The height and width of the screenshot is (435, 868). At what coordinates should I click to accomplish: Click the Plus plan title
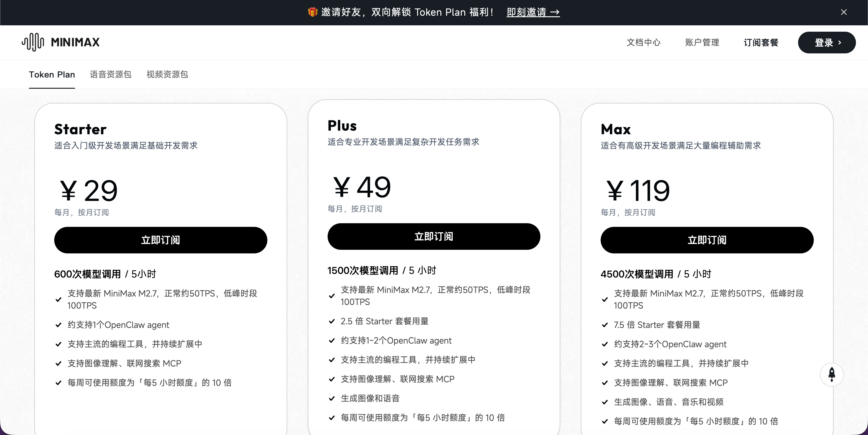coord(342,126)
